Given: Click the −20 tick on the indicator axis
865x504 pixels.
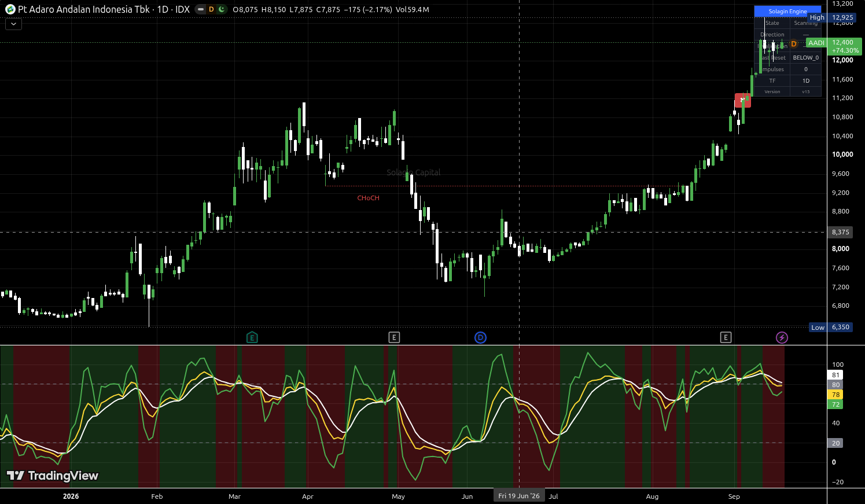Looking at the screenshot, I should [x=837, y=482].
